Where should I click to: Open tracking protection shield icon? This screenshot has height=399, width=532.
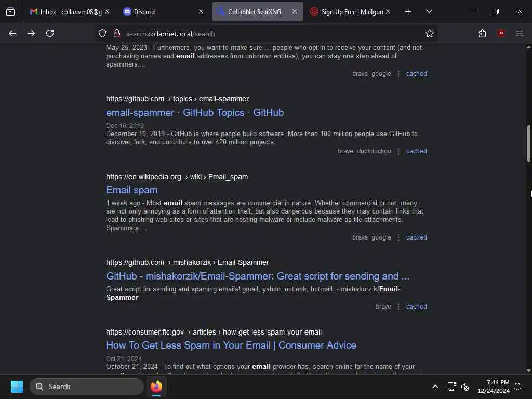102,34
